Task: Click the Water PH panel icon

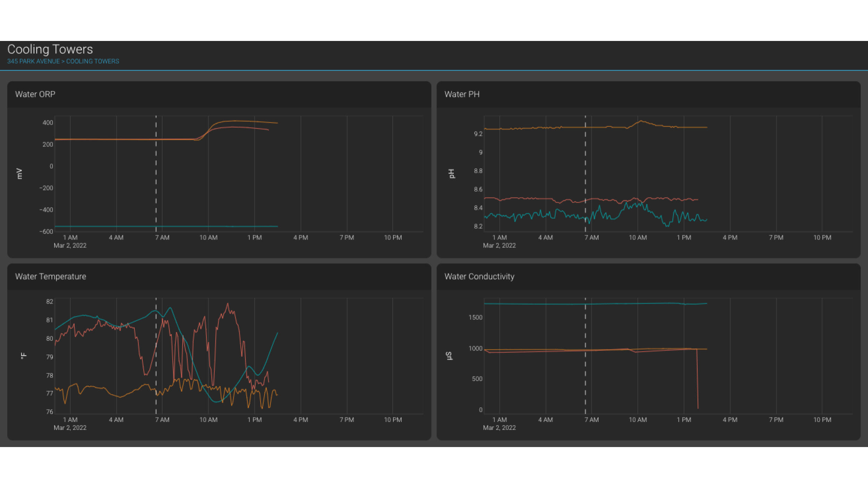Action: pos(462,94)
